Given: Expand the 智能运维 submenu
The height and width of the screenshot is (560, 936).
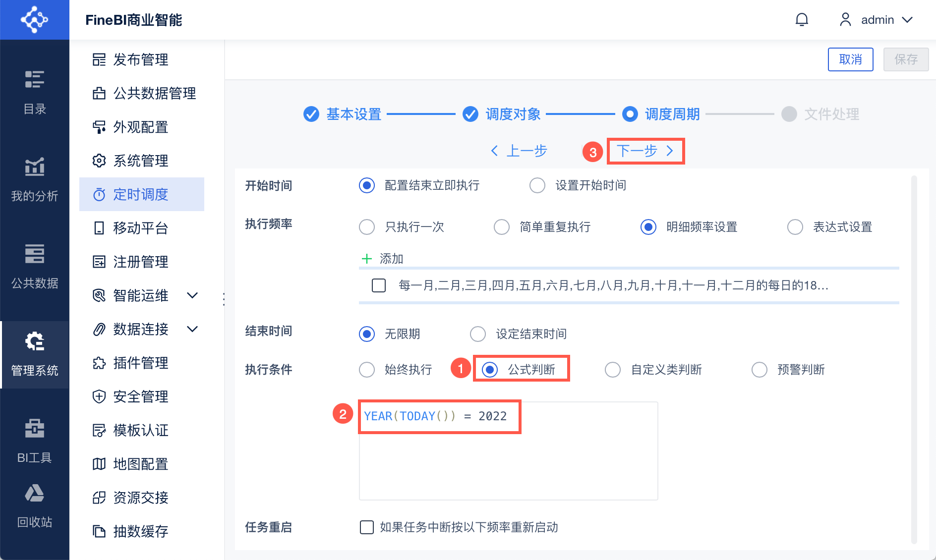Looking at the screenshot, I should point(192,296).
